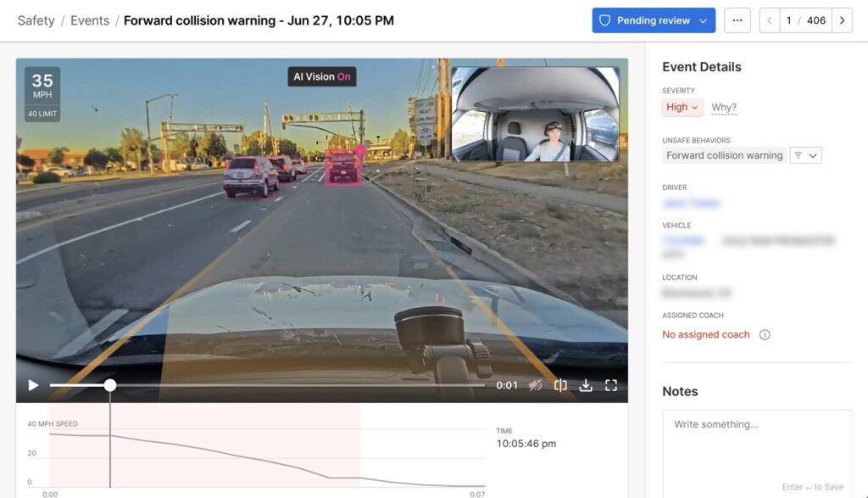The width and height of the screenshot is (868, 498).
Task: Click the video progress scrubber handle
Action: coord(110,385)
